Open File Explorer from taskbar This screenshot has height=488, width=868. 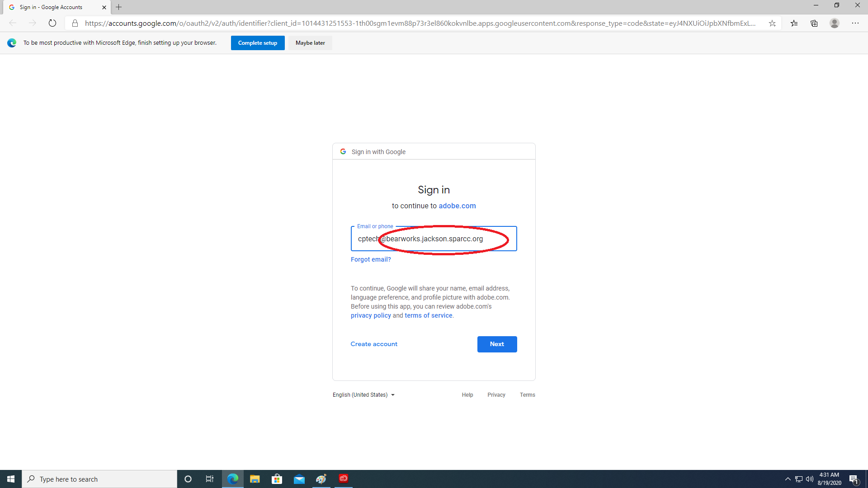click(255, 479)
